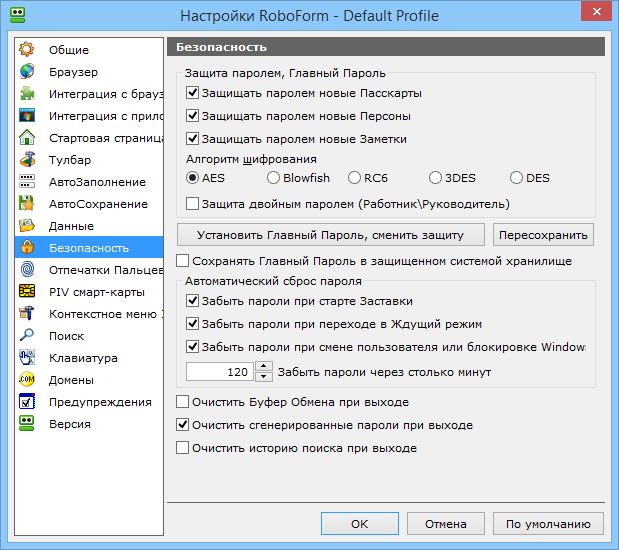This screenshot has height=550, width=619.
Task: Select Blowfish encryption algorithm
Action: (273, 178)
